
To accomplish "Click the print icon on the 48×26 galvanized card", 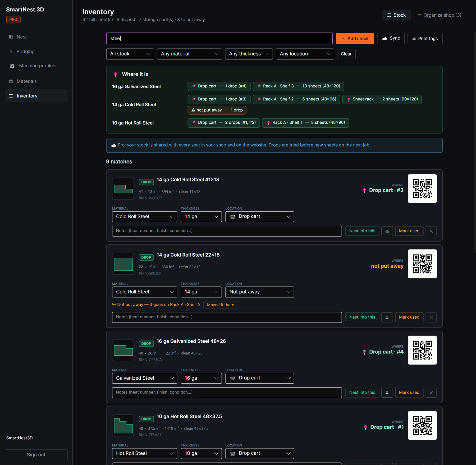I will 387,393.
